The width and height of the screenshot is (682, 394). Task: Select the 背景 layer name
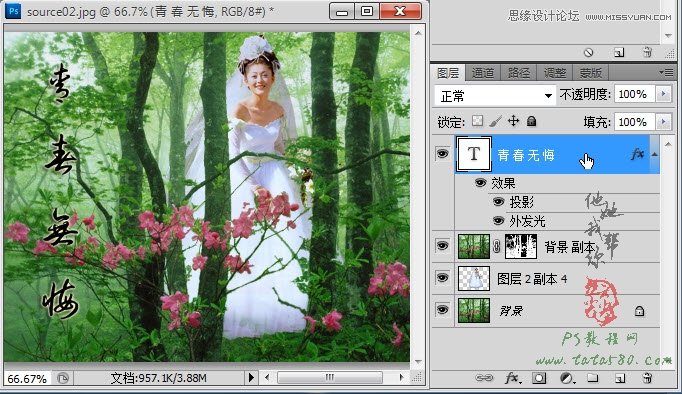[511, 311]
